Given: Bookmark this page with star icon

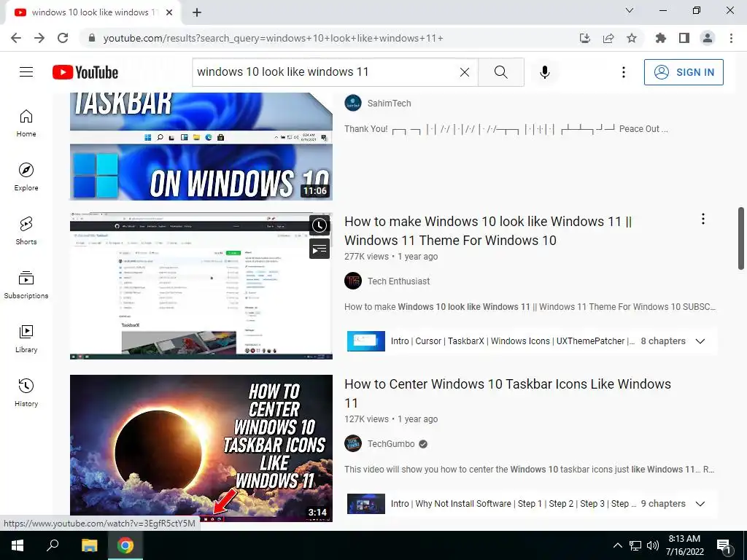Looking at the screenshot, I should click(x=632, y=38).
